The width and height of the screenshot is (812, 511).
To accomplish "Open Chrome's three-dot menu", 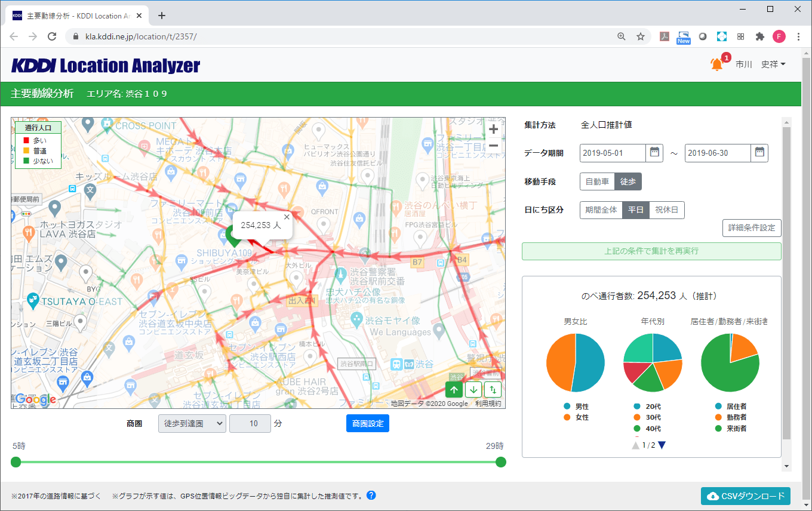I will [799, 36].
